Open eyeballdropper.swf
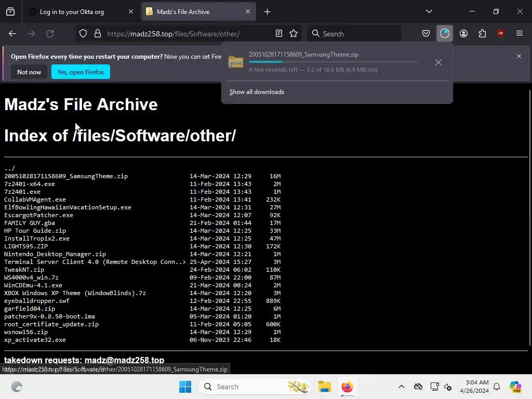The image size is (532, 399). tap(37, 301)
